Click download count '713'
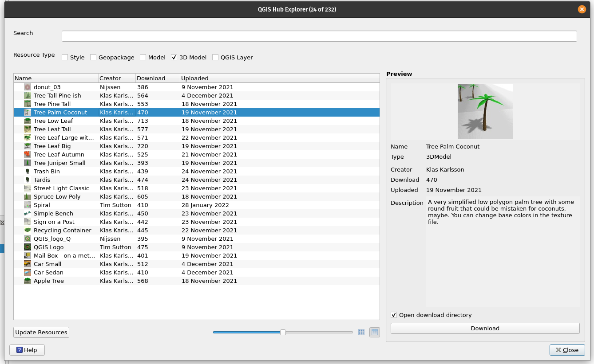 143,121
